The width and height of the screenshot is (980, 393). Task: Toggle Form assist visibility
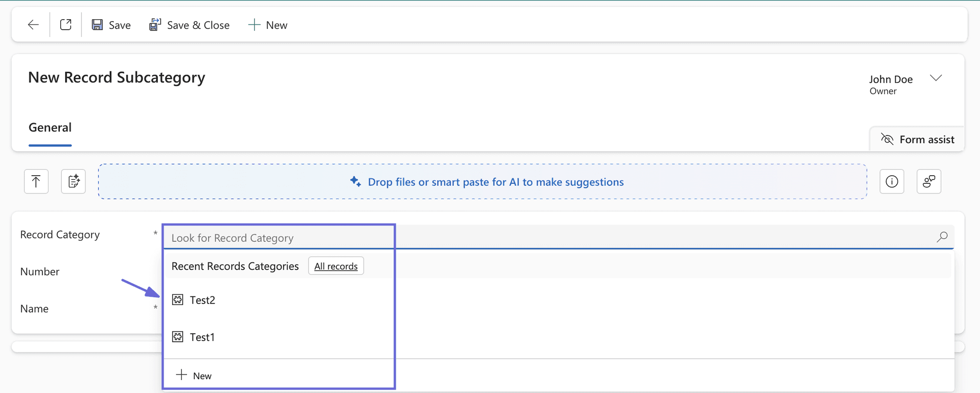917,139
